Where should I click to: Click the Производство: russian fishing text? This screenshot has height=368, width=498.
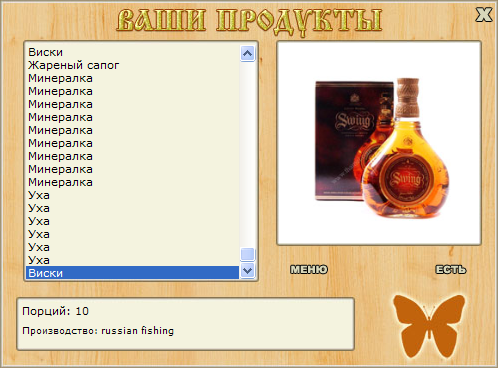tap(98, 331)
